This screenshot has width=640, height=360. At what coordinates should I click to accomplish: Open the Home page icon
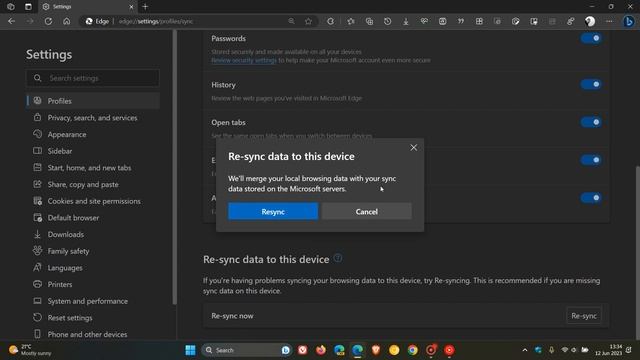click(x=67, y=21)
